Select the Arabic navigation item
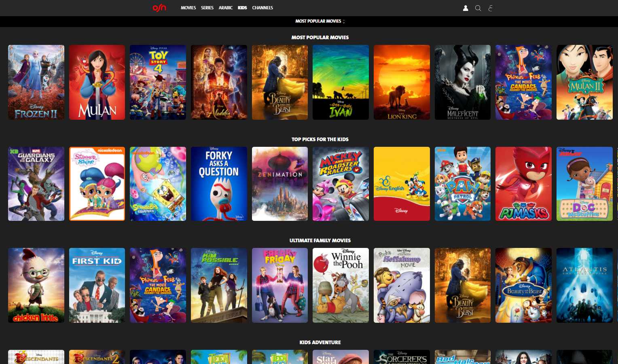Screen dimensions: 618x364 point(226,8)
